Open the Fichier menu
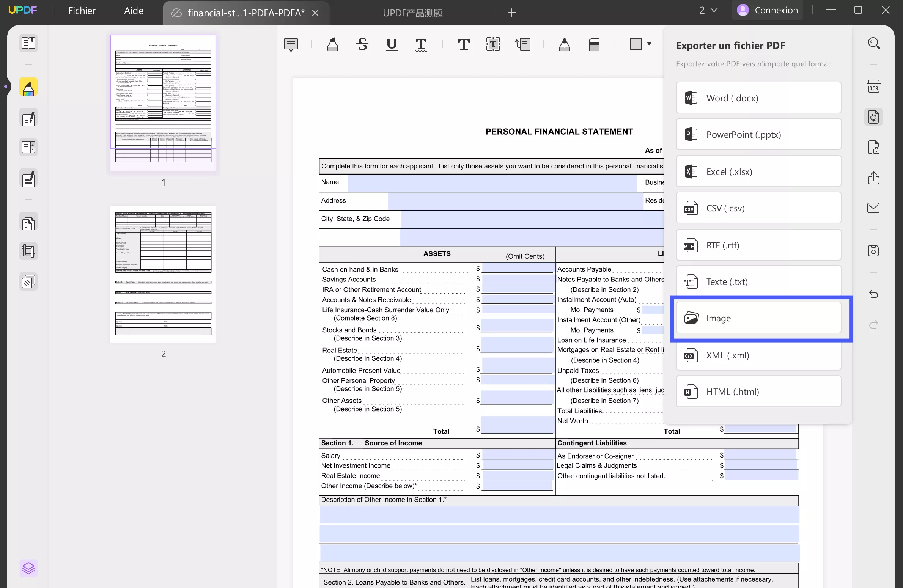 [x=82, y=11]
